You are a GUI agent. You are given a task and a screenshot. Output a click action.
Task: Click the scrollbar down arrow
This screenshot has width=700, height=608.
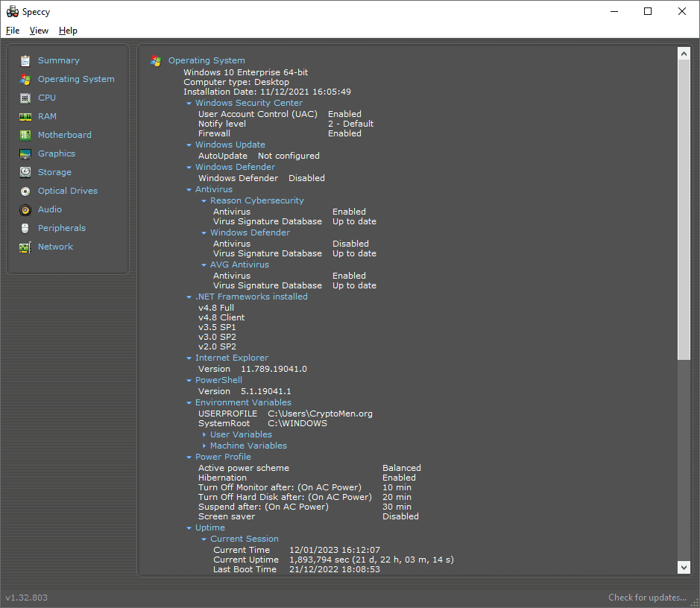[684, 568]
